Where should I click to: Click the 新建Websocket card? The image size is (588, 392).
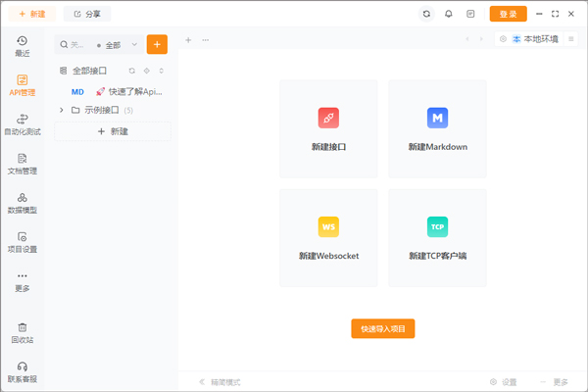point(328,237)
